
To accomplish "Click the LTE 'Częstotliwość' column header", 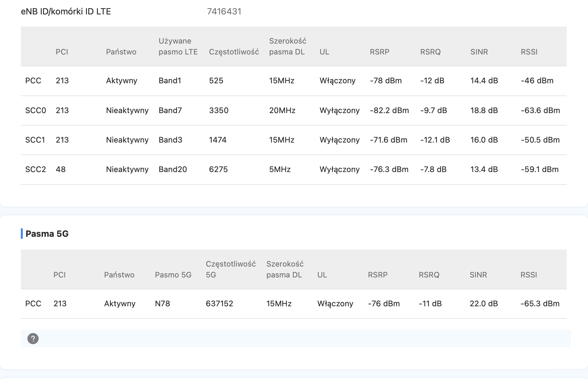I will coord(234,52).
